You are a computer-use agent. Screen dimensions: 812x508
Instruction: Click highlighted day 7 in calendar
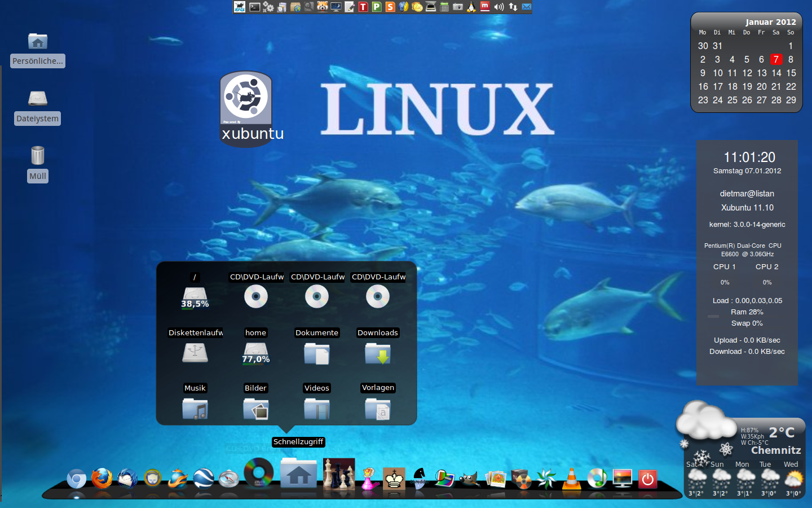click(x=776, y=59)
